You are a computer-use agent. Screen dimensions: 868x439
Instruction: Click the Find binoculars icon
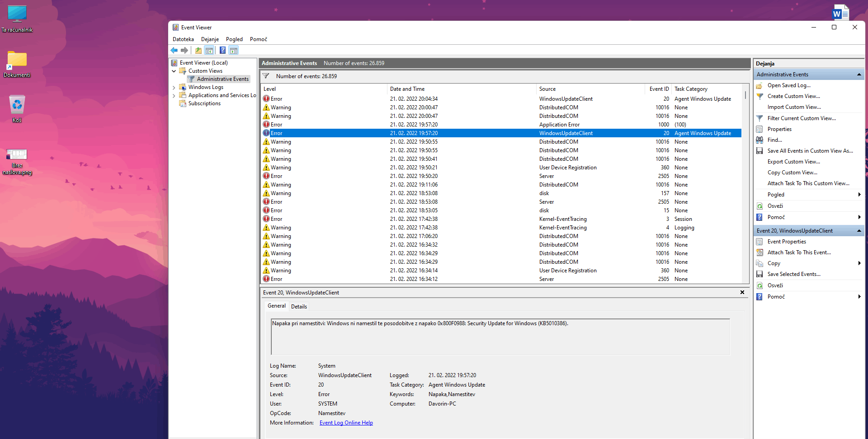tap(759, 140)
